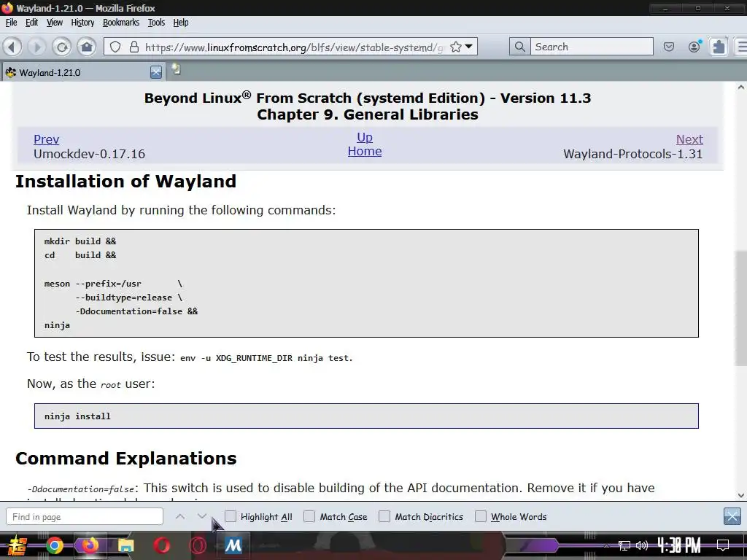Open the notification center icon
The height and width of the screenshot is (560, 747).
click(x=723, y=545)
